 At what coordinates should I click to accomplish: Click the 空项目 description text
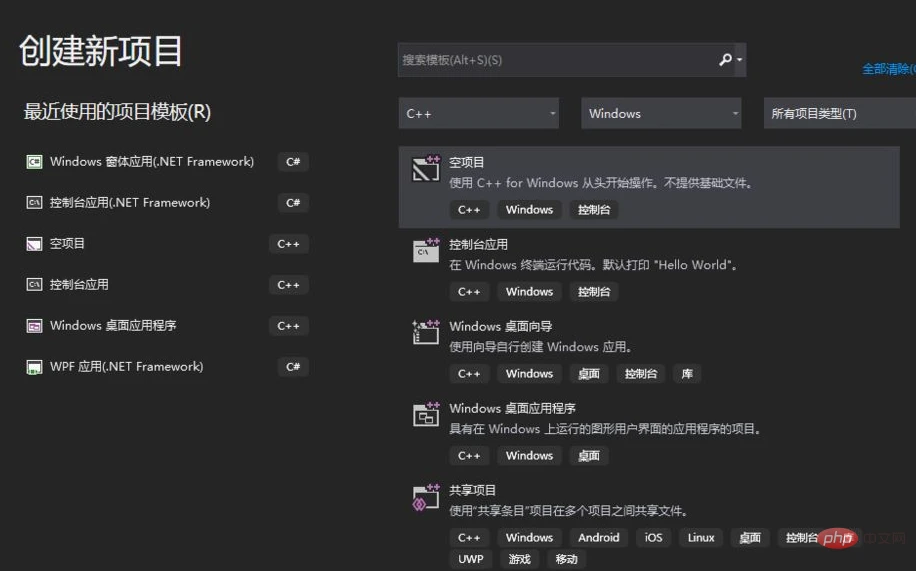coord(601,183)
